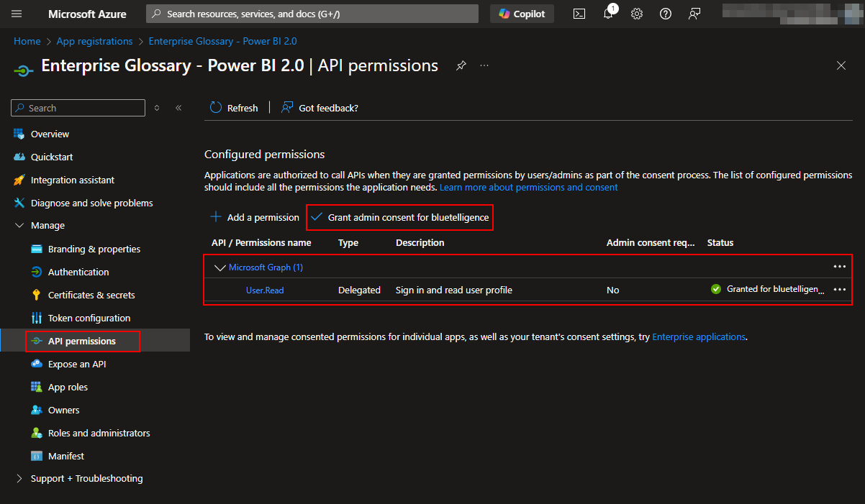Click the Feedback icon in top bar

coord(694,14)
